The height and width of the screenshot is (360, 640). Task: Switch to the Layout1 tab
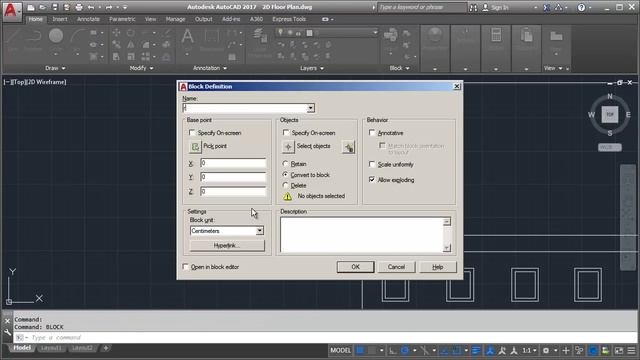51,348
